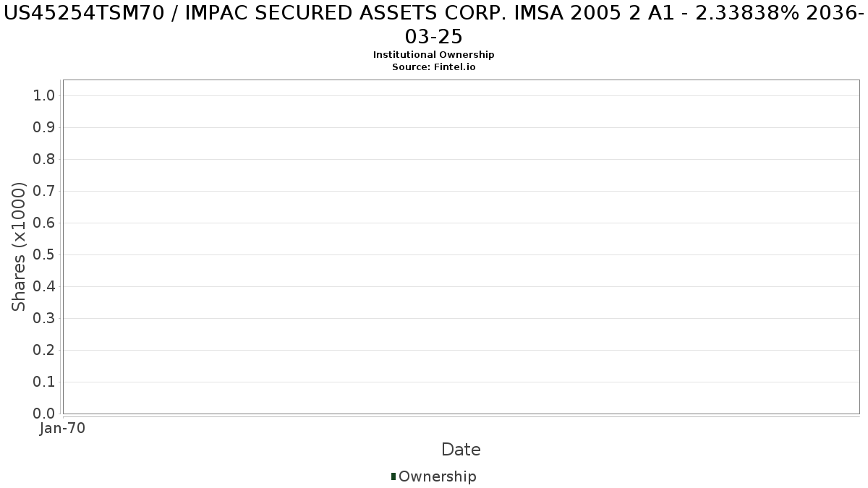Click the chart title text
868x488 pixels.
[x=434, y=25]
